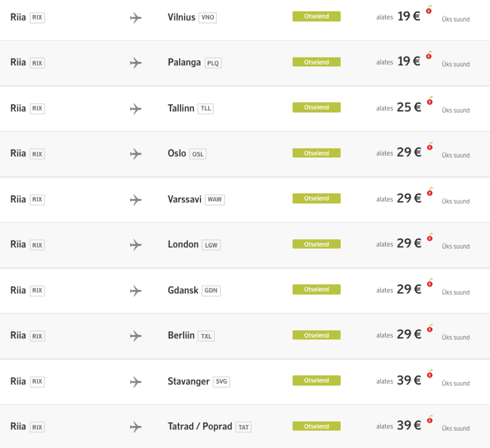This screenshot has height=448, width=490.
Task: Click the TXL airport code tag
Action: [206, 336]
